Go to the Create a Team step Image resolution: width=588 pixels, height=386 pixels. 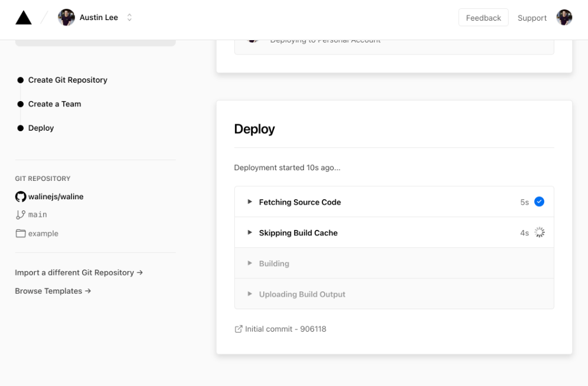54,104
